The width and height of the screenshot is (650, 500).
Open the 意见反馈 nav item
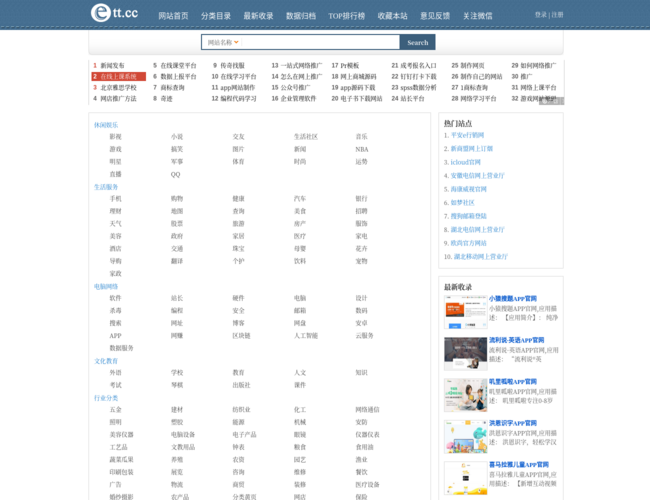pos(435,16)
